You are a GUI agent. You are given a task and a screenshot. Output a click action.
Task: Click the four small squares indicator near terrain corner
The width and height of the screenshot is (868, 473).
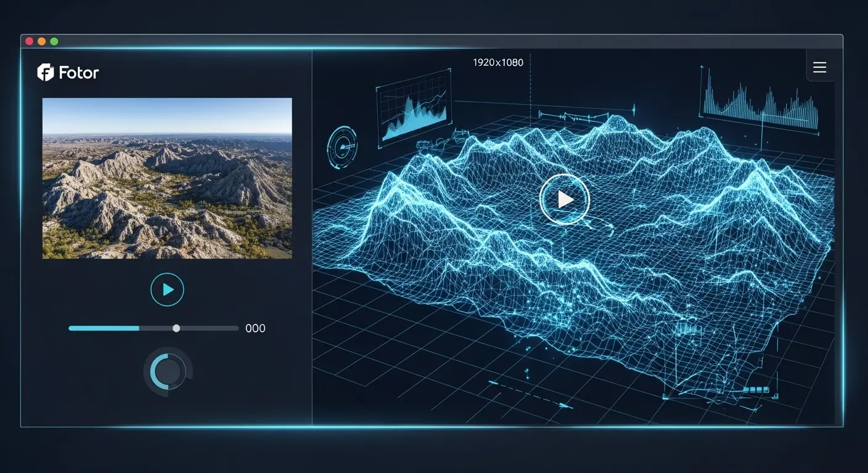point(757,390)
